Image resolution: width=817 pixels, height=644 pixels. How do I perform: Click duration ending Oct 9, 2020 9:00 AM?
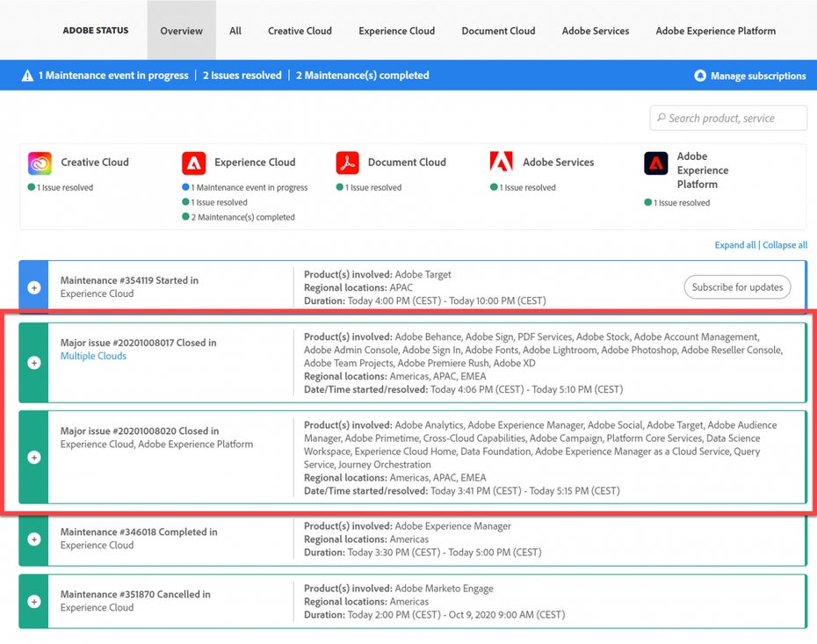434,615
